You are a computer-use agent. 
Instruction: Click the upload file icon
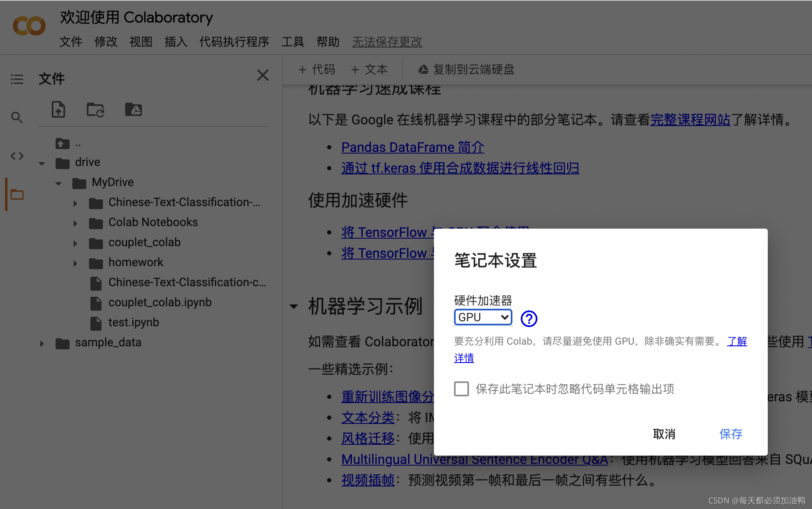58,109
